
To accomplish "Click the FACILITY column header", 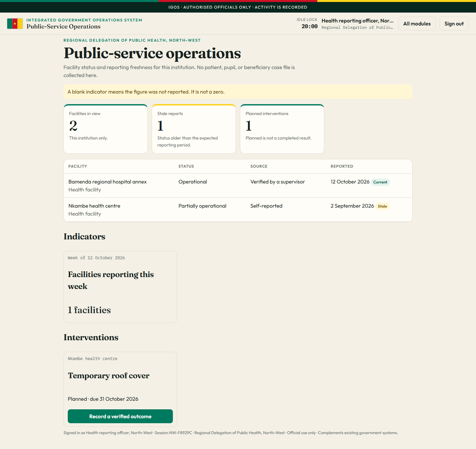I will point(78,166).
